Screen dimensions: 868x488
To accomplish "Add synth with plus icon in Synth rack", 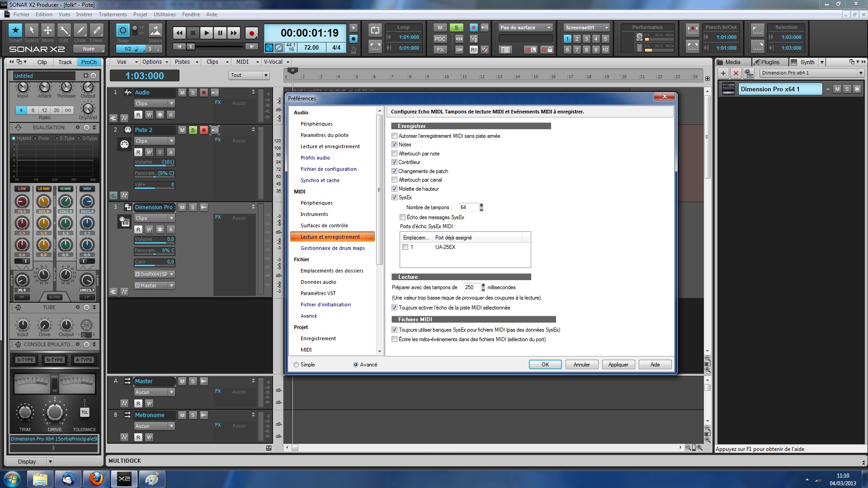I will (723, 73).
